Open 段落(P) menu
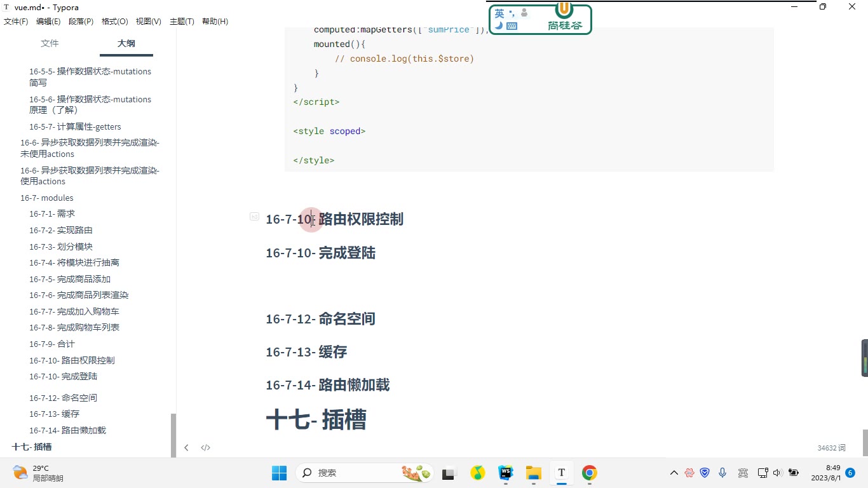The width and height of the screenshot is (868, 488). point(81,22)
